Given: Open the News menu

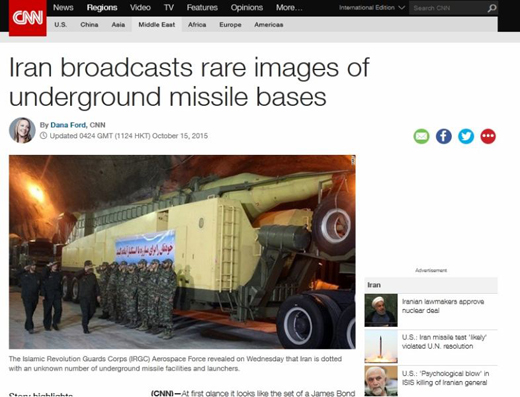Looking at the screenshot, I should pos(63,8).
